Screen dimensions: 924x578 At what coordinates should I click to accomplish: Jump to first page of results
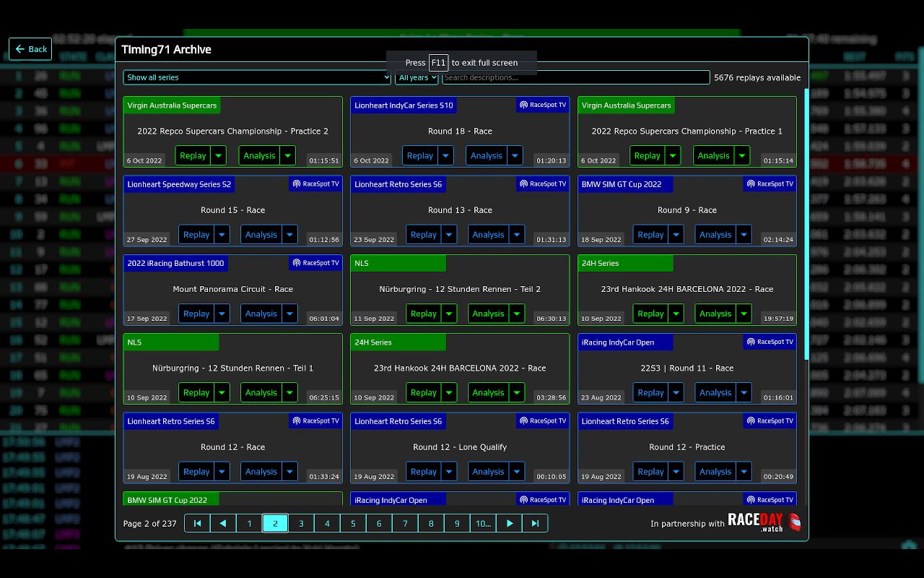pyautogui.click(x=198, y=523)
